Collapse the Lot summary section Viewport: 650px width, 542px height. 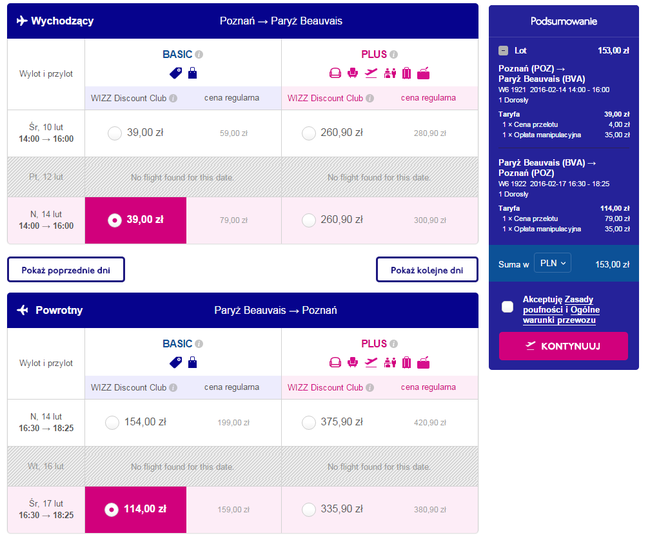[x=503, y=49]
